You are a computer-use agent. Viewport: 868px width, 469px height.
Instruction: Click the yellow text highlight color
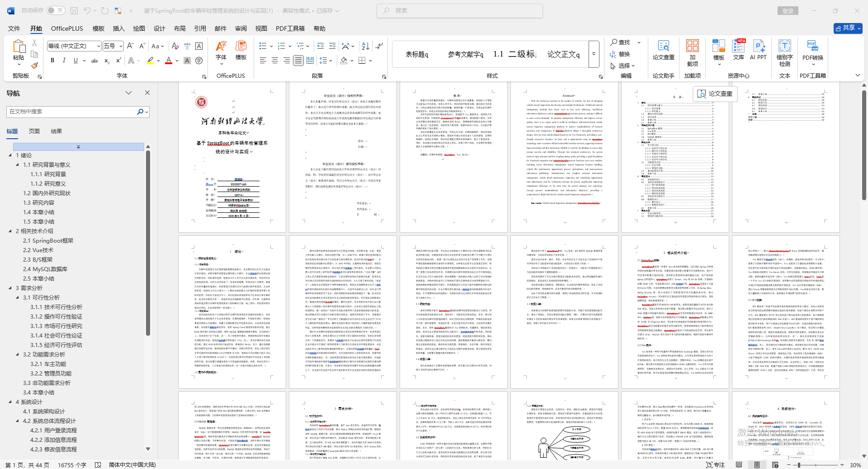[150, 61]
